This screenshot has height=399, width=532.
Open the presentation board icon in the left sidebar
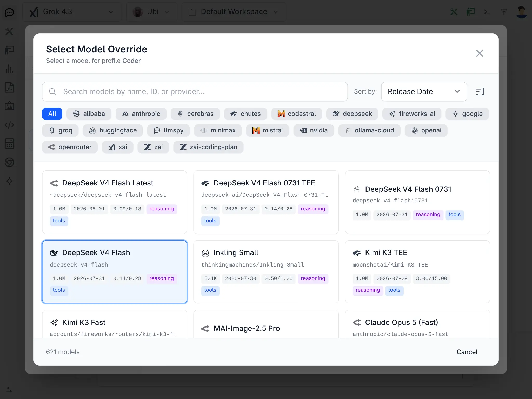point(9,50)
